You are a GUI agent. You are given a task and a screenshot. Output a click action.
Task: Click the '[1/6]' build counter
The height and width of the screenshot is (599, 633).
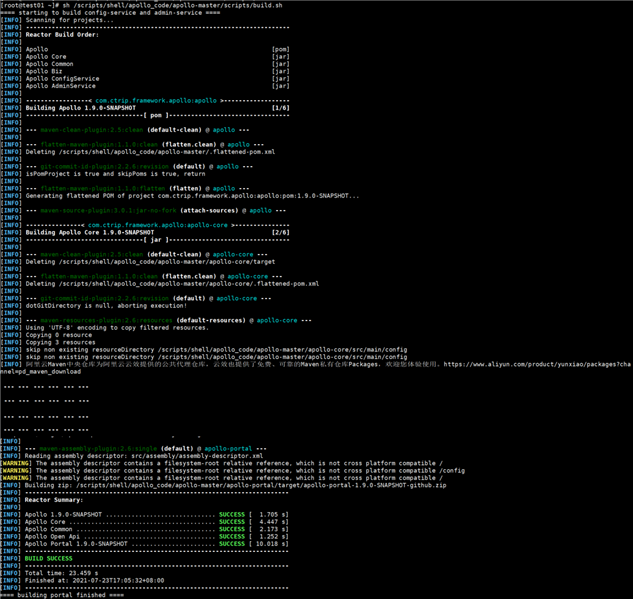pyautogui.click(x=281, y=108)
